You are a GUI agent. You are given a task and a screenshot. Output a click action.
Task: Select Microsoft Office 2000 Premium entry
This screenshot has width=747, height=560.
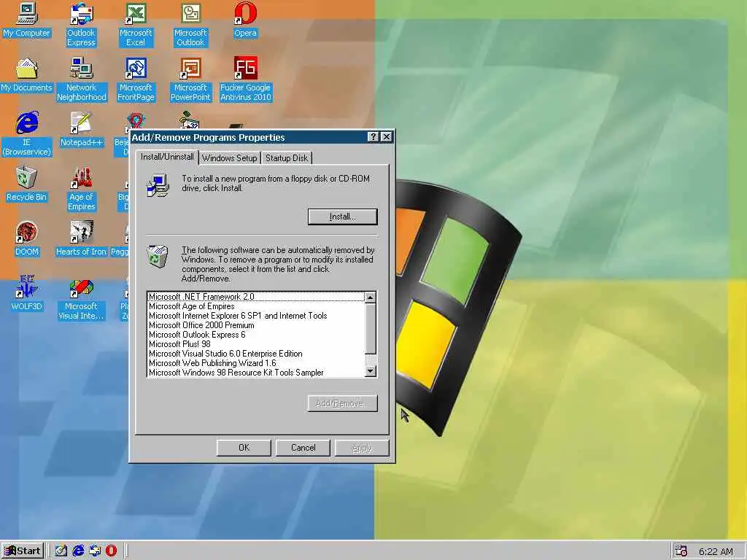[x=256, y=325]
